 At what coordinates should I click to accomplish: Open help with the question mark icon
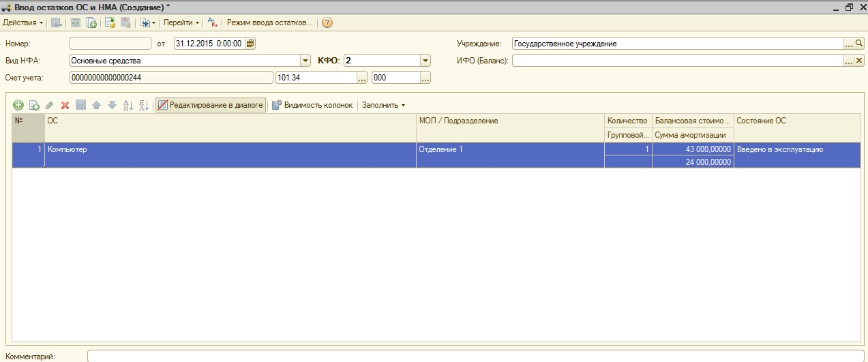tap(327, 22)
